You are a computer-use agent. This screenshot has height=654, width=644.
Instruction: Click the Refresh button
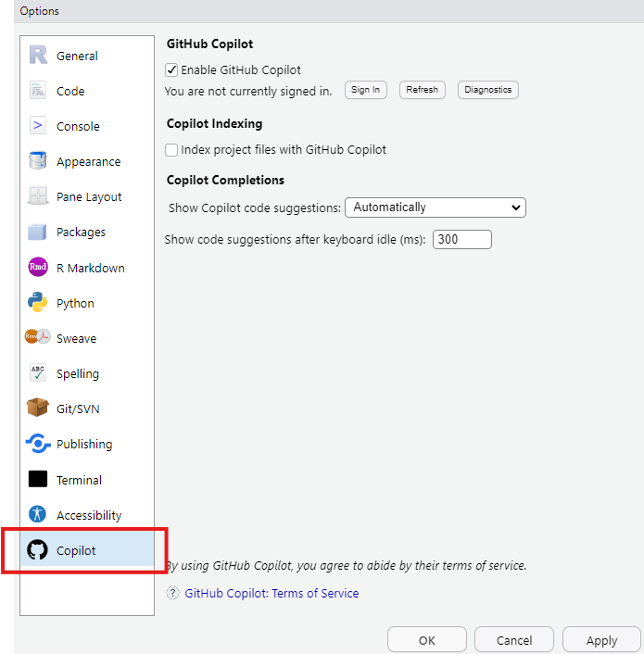point(422,90)
